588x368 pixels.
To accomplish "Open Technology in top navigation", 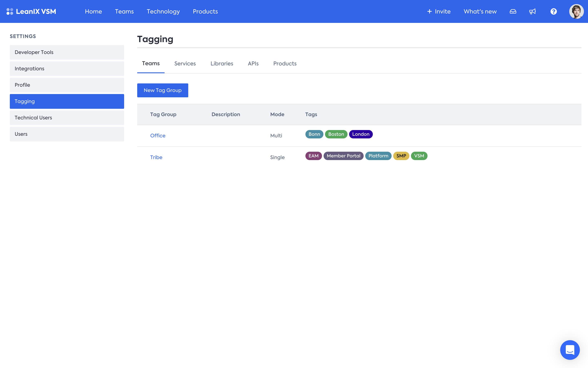I will pos(163,11).
